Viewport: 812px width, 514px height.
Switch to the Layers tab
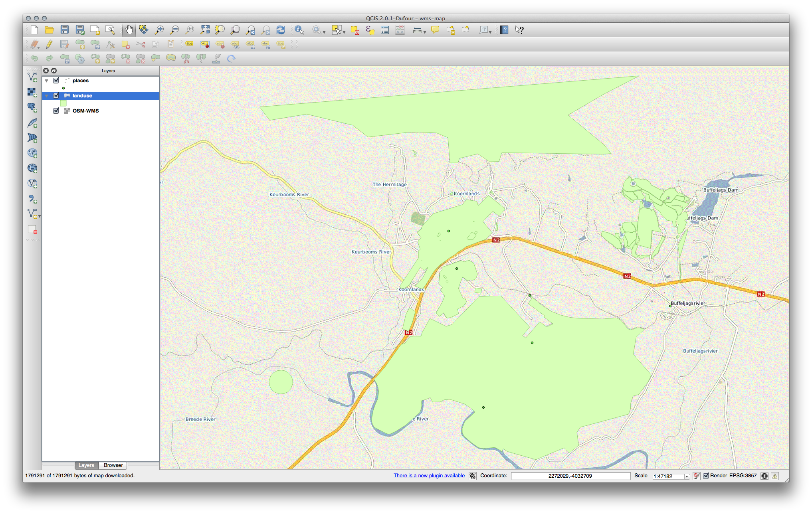click(86, 465)
